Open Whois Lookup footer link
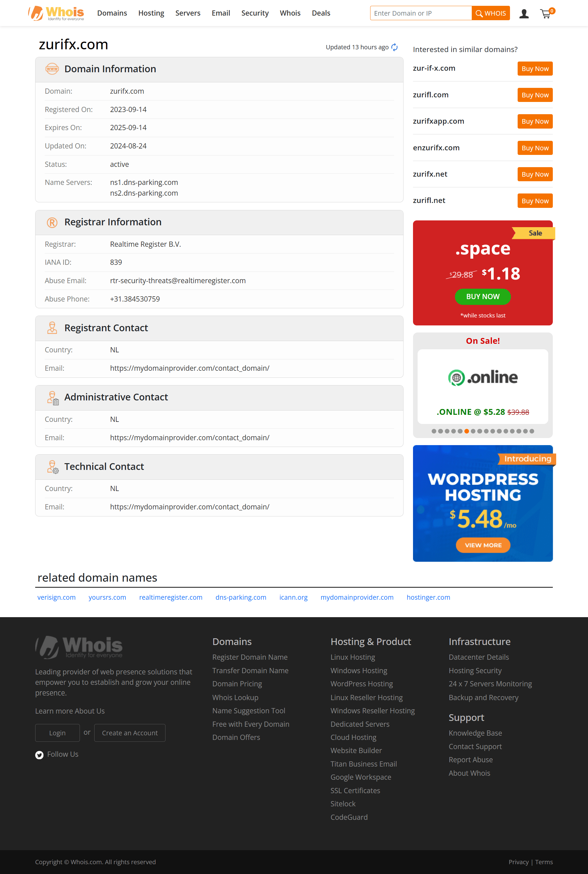Viewport: 588px width, 874px height. [235, 698]
